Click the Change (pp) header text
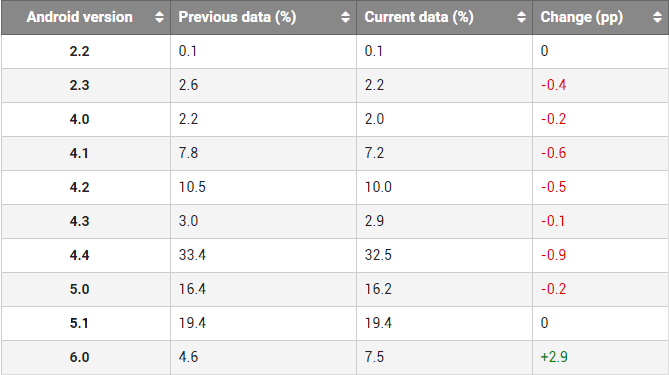Viewport: 669px width, 375px height. (x=582, y=17)
